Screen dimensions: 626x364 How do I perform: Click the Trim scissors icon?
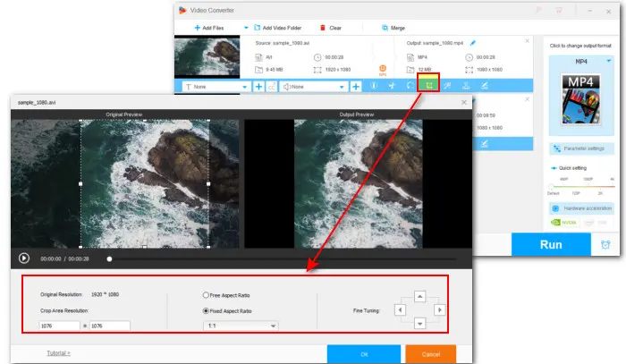click(x=391, y=86)
